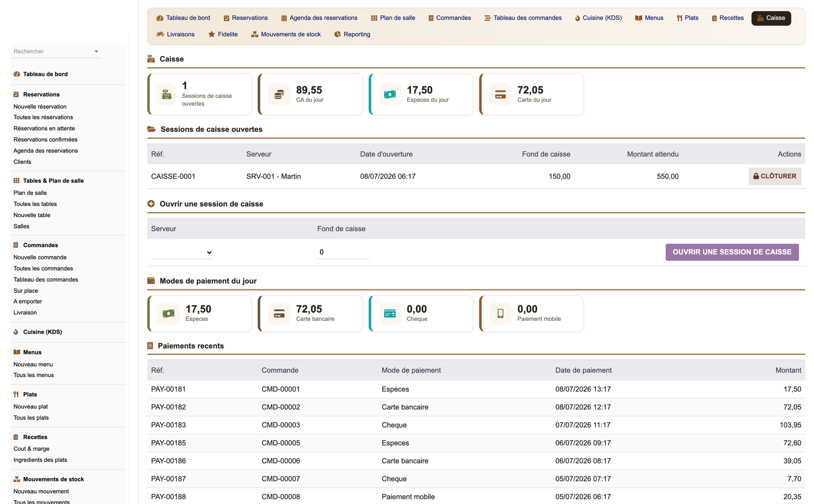
Task: Click the coins icon for CA du jour
Action: [279, 95]
